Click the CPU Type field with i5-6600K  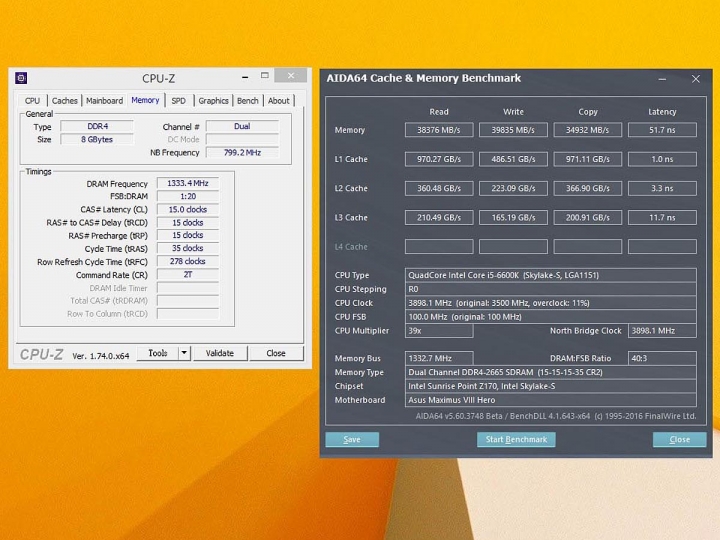551,275
